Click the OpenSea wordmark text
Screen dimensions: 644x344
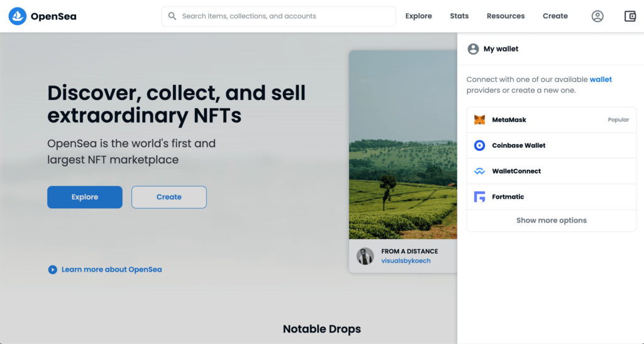53,16
